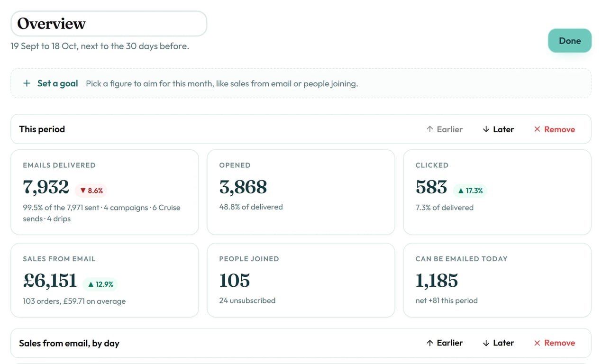Open the Set a goal link

pos(57,83)
